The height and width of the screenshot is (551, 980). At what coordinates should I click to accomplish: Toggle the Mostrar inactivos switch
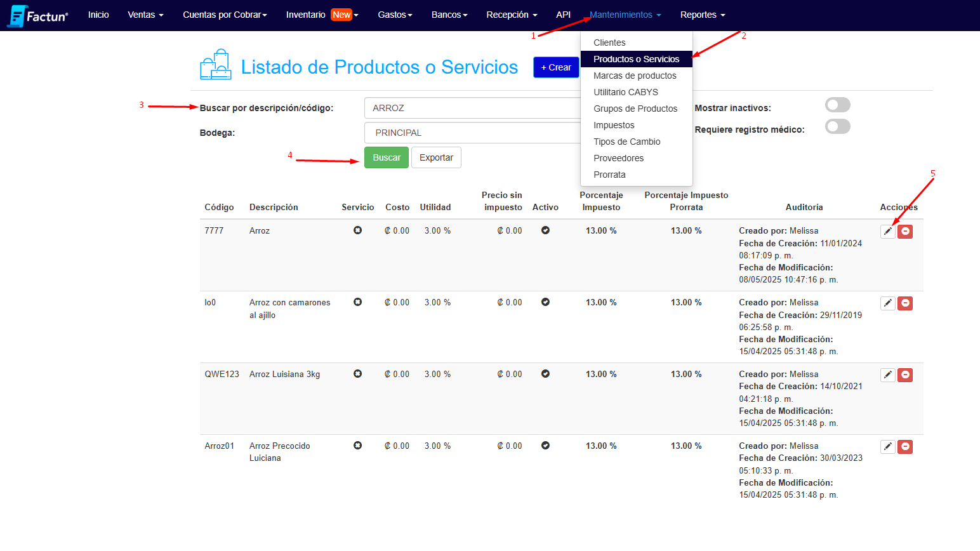click(837, 105)
